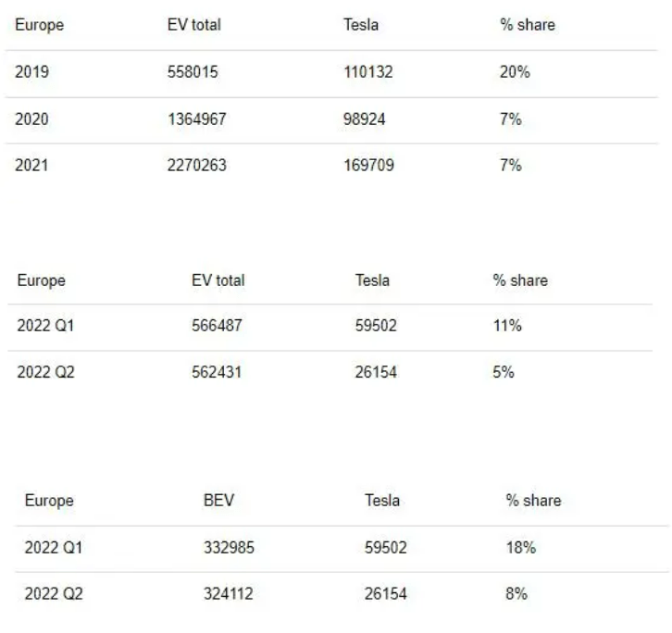Click the 2022 Q2 EV total 562431

coord(217,372)
